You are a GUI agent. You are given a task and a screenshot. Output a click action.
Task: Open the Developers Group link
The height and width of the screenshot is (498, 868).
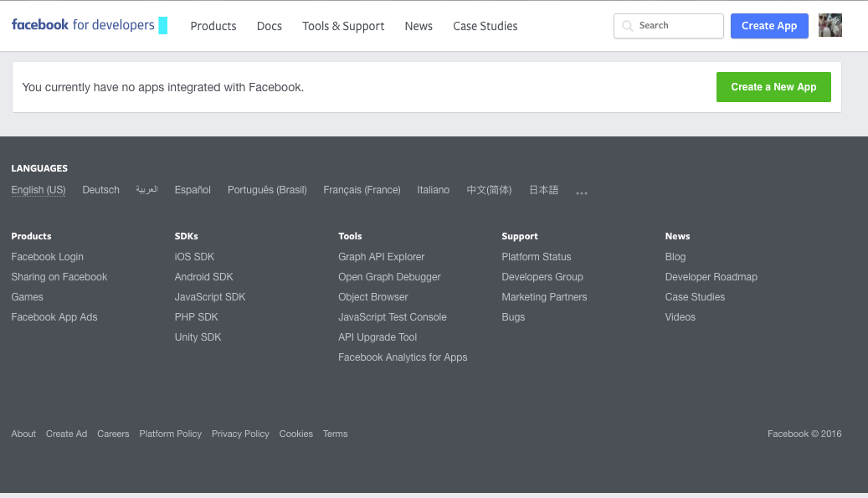pos(542,277)
